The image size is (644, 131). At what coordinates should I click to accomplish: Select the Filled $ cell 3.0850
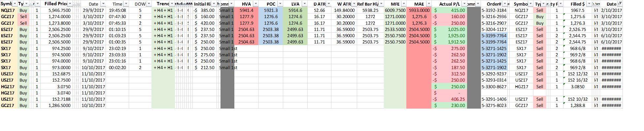point(578,87)
